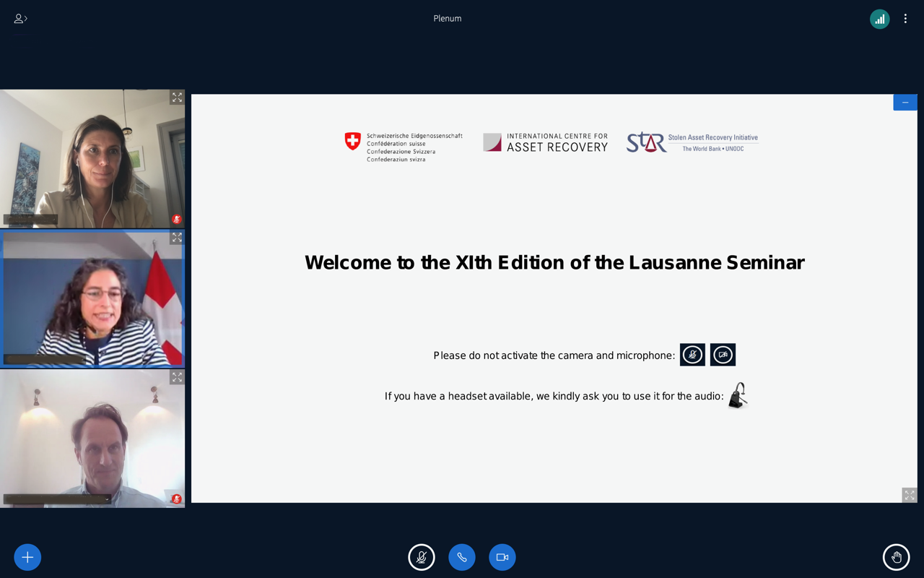Open the three-dot options menu
The height and width of the screenshot is (578, 924).
(x=905, y=19)
